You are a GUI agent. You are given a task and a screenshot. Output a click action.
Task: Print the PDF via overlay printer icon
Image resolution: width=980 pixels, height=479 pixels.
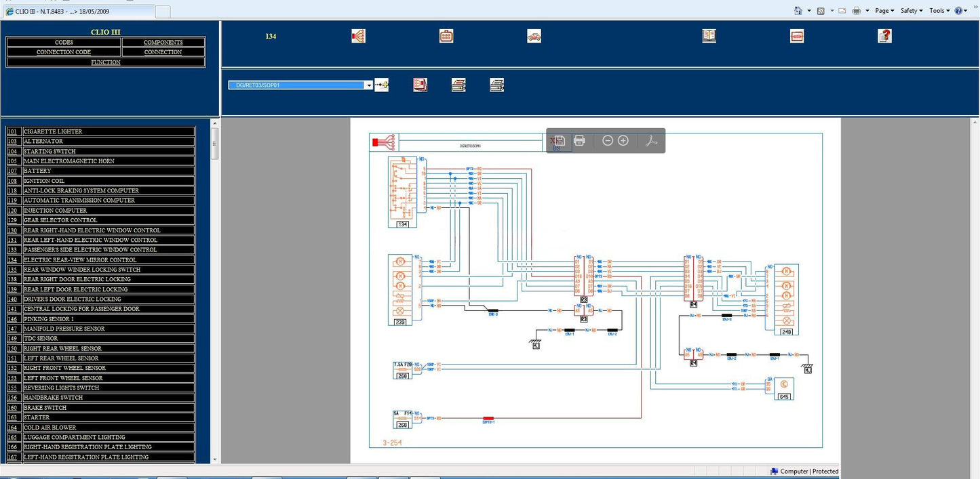click(579, 140)
